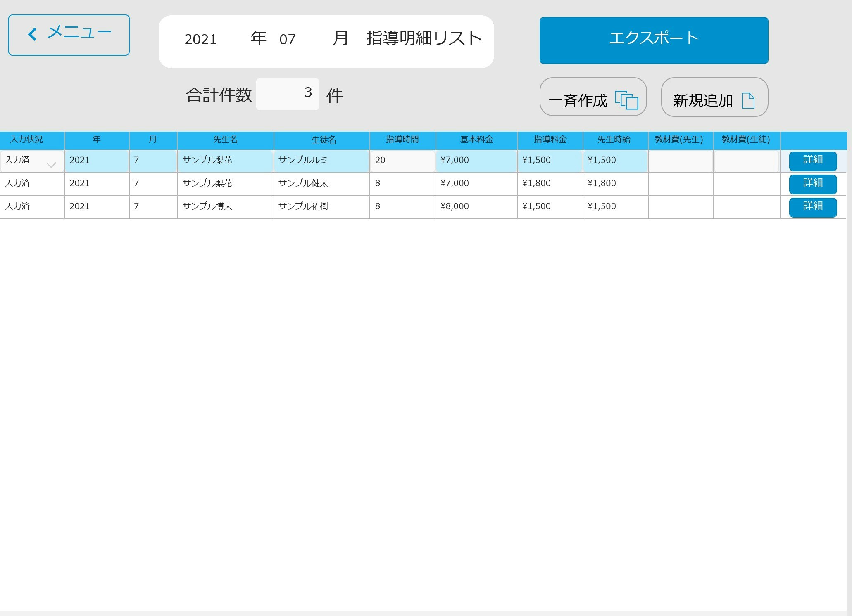Click the first row's 教材費(生徒) cell
Image resolution: width=852 pixels, height=616 pixels.
tap(746, 161)
